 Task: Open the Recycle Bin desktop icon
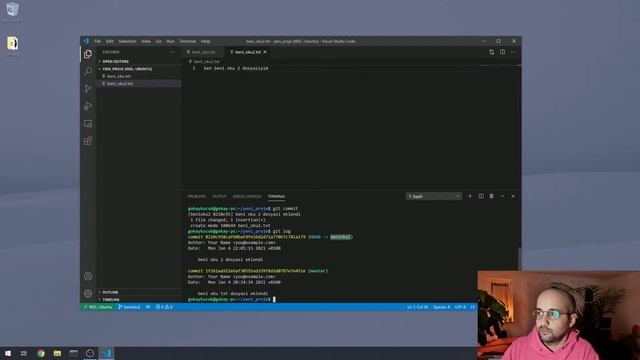pos(12,12)
